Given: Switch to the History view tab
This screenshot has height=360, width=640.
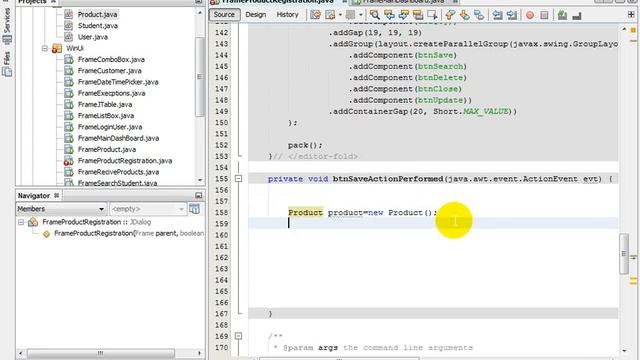Looking at the screenshot, I should pyautogui.click(x=287, y=14).
